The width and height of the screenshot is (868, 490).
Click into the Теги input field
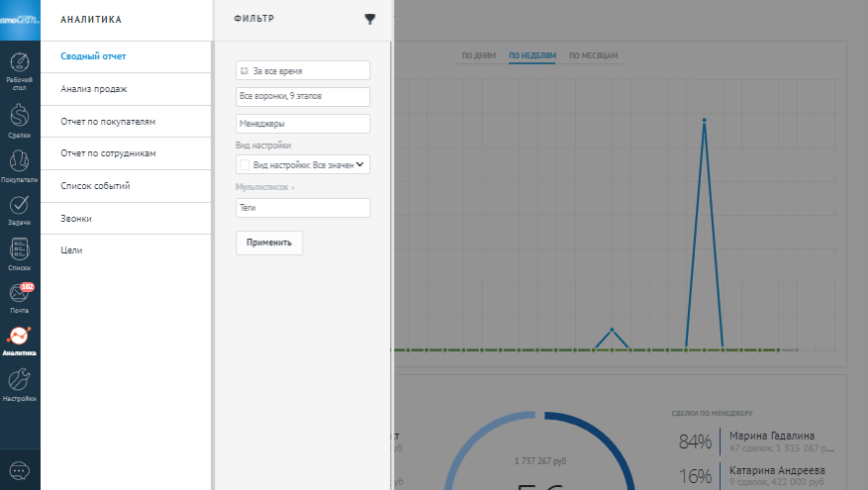pos(303,208)
